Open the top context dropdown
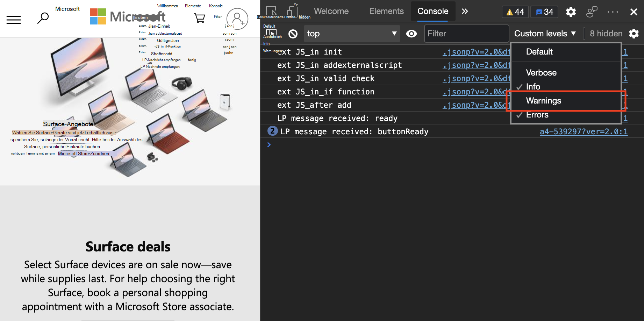 coord(351,34)
